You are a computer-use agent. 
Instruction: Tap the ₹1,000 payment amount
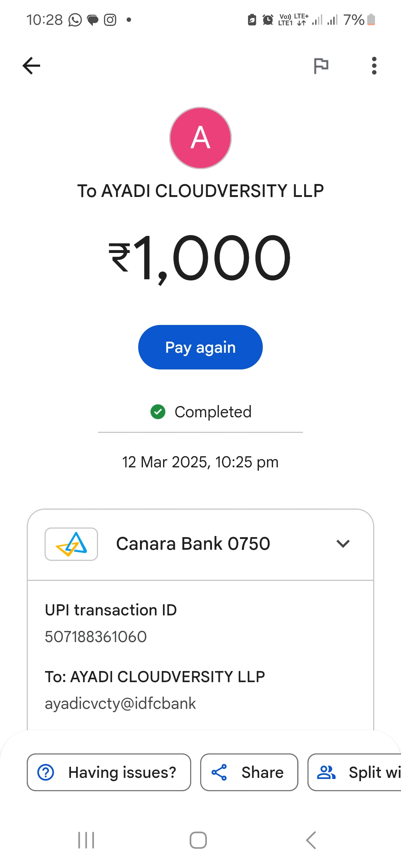[200, 258]
